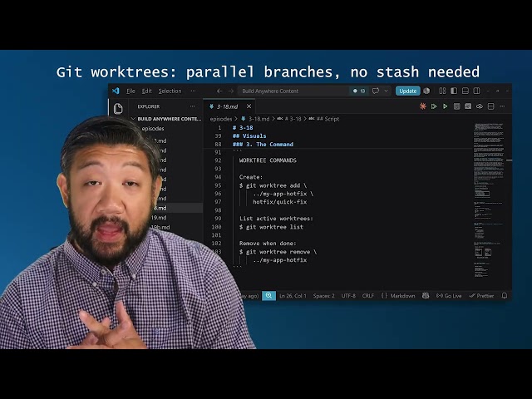Image resolution: width=532 pixels, height=399 pixels.
Task: Open the File menu
Action: point(131,91)
